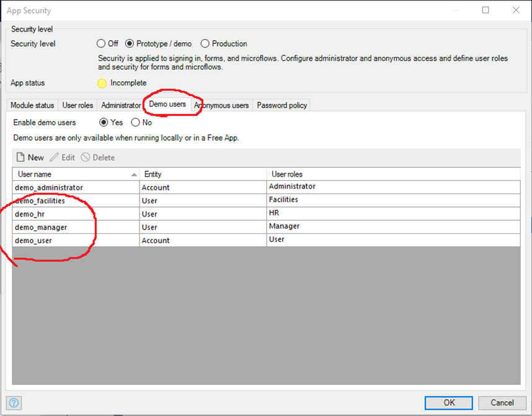Select the demo_manager user row
Image resolution: width=532 pixels, height=416 pixels.
tap(266, 227)
